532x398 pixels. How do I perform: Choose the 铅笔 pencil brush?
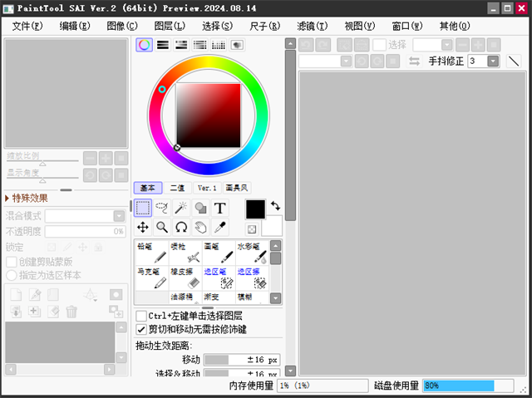pos(152,253)
